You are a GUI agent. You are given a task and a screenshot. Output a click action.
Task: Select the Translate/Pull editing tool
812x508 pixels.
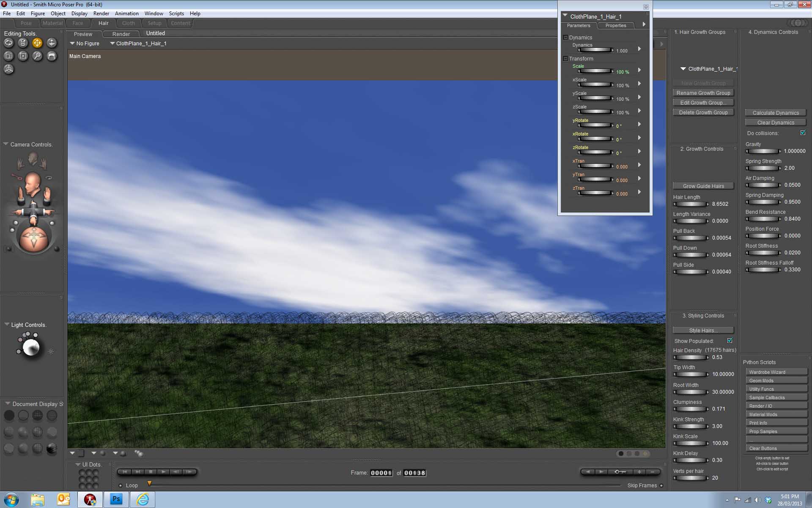pos(37,43)
